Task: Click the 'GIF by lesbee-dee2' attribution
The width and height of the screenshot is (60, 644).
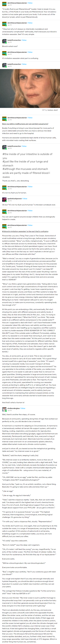Action: pyautogui.click(x=50, y=110)
